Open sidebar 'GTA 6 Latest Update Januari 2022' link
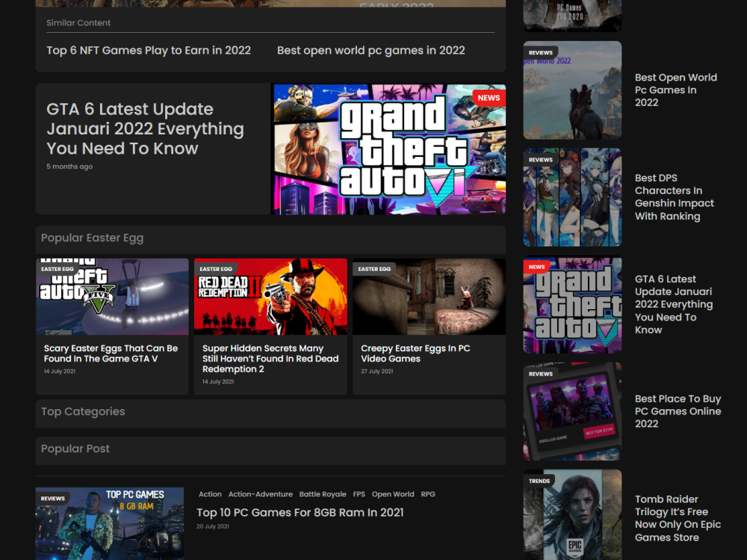Viewport: 747px width, 560px height. (674, 305)
